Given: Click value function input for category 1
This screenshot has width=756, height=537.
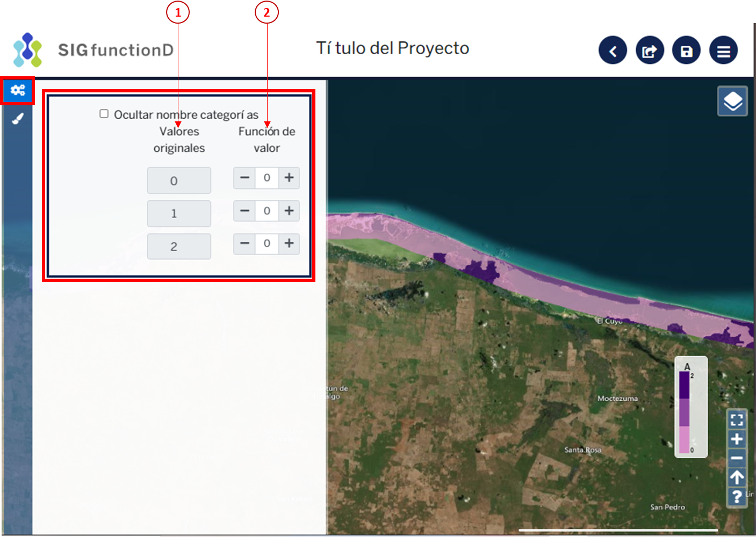Looking at the screenshot, I should (267, 211).
